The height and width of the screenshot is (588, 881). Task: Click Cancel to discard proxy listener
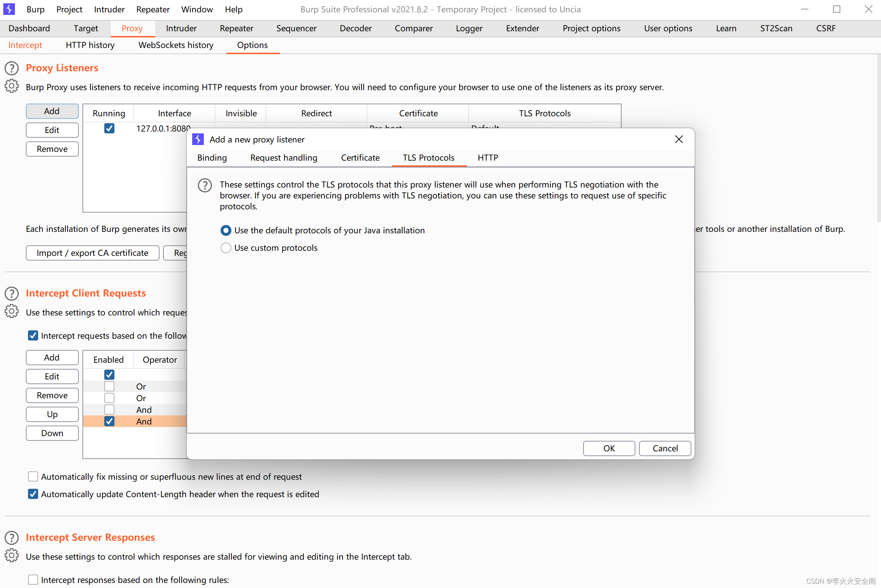point(665,448)
